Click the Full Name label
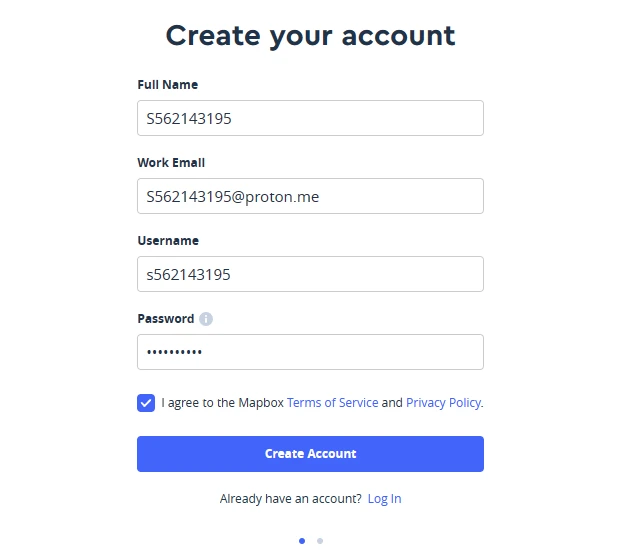This screenshot has width=634, height=555. (x=168, y=85)
